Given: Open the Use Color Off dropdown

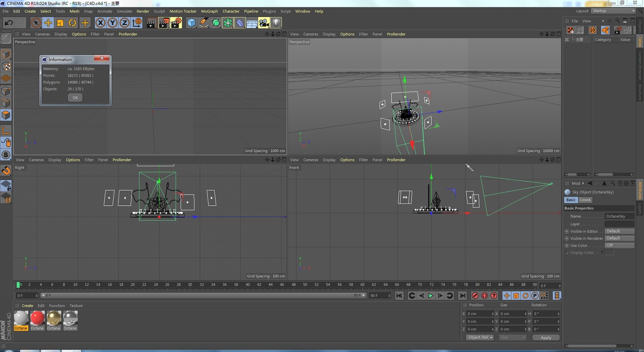Looking at the screenshot, I should [x=620, y=245].
